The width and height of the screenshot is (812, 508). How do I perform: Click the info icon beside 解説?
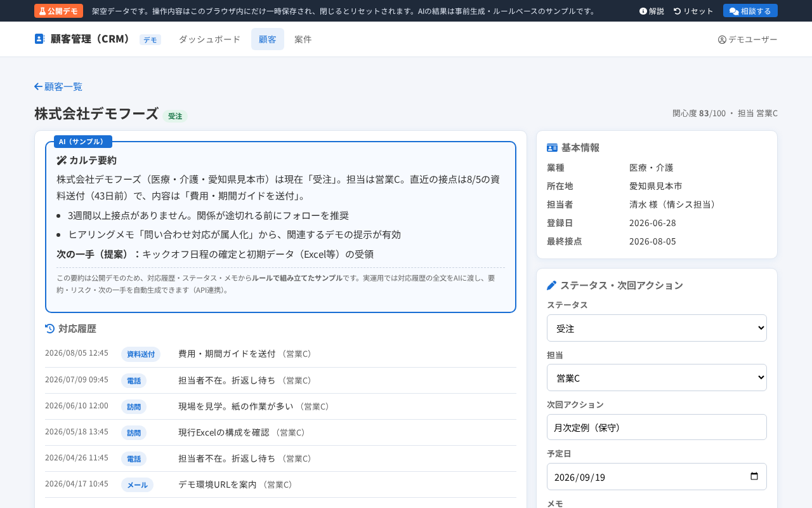643,11
